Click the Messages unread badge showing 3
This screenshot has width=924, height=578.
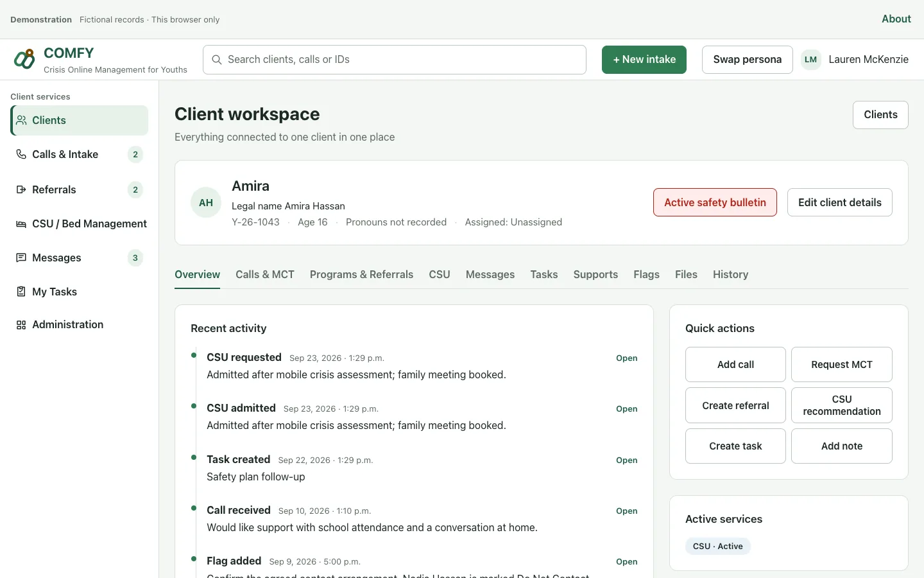135,258
